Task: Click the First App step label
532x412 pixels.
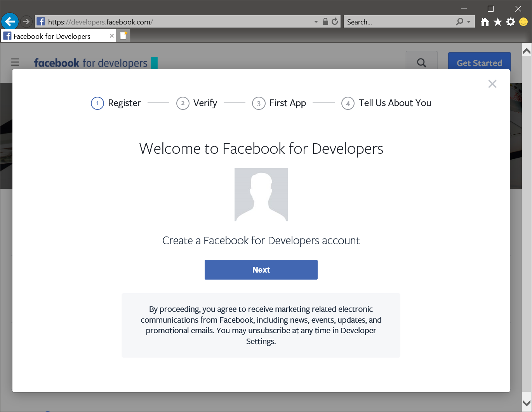Action: coord(288,103)
